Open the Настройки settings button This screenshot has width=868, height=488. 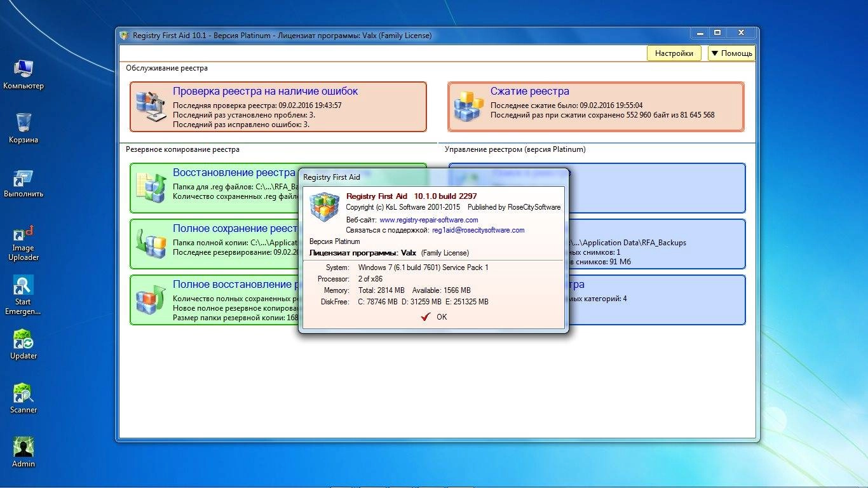[x=674, y=53]
